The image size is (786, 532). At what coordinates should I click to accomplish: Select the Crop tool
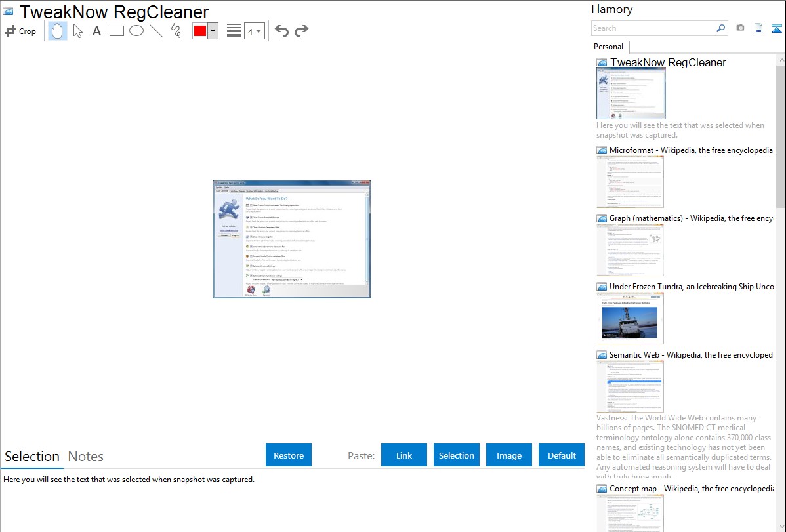20,31
